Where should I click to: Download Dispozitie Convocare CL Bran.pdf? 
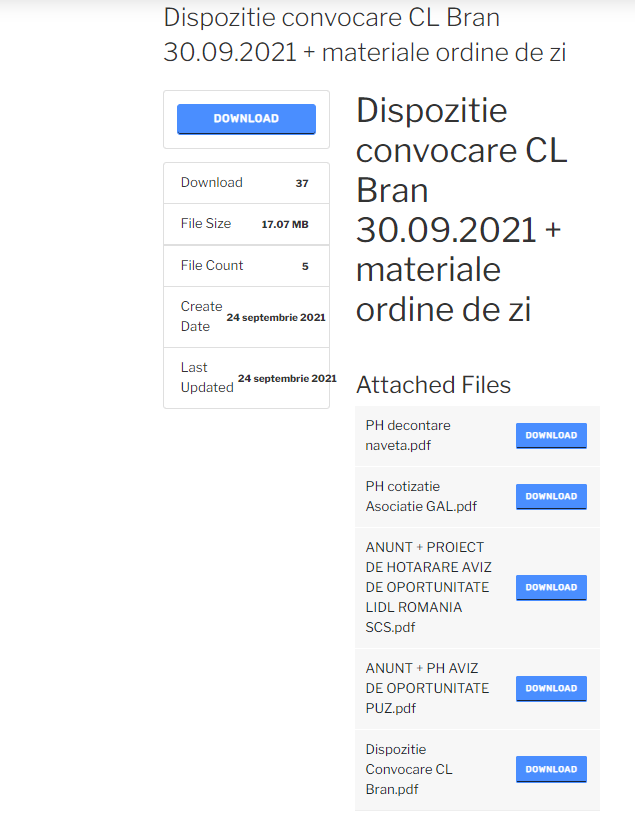551,770
